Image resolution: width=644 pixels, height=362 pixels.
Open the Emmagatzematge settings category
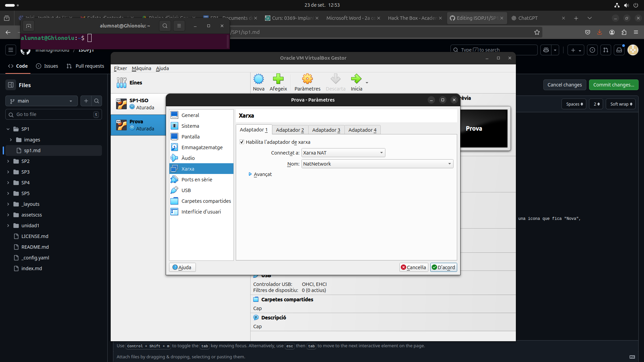point(202,147)
